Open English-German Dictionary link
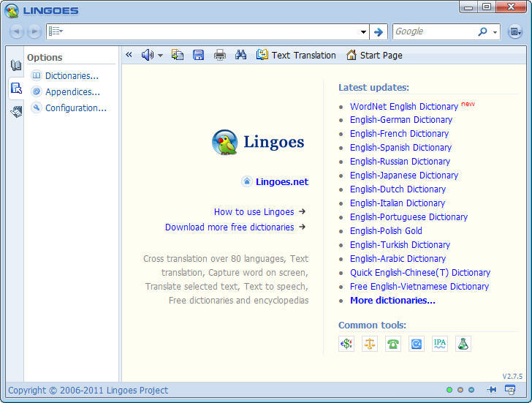 tap(401, 120)
